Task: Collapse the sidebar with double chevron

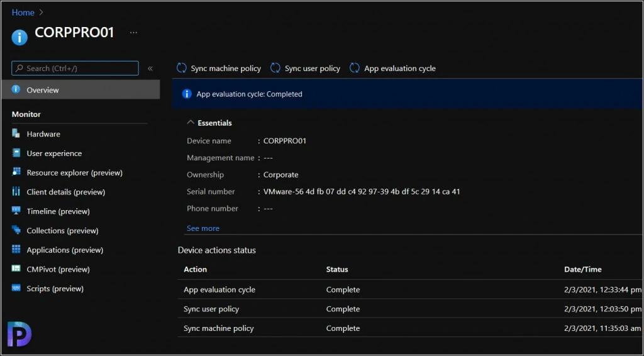Action: tap(150, 69)
